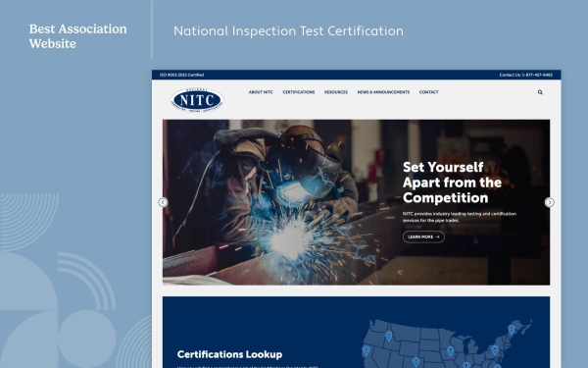Click the Certifications Lookup heading
This screenshot has height=368, width=588.
point(230,354)
